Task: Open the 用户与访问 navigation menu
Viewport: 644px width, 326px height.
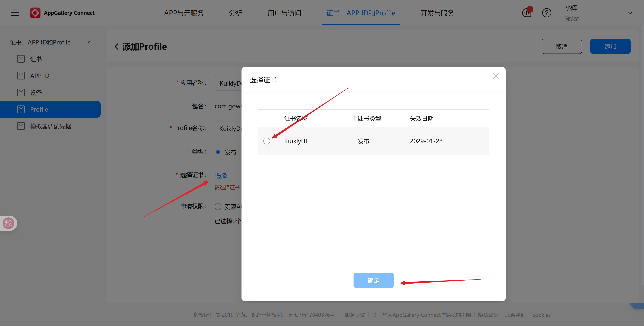Action: 284,13
